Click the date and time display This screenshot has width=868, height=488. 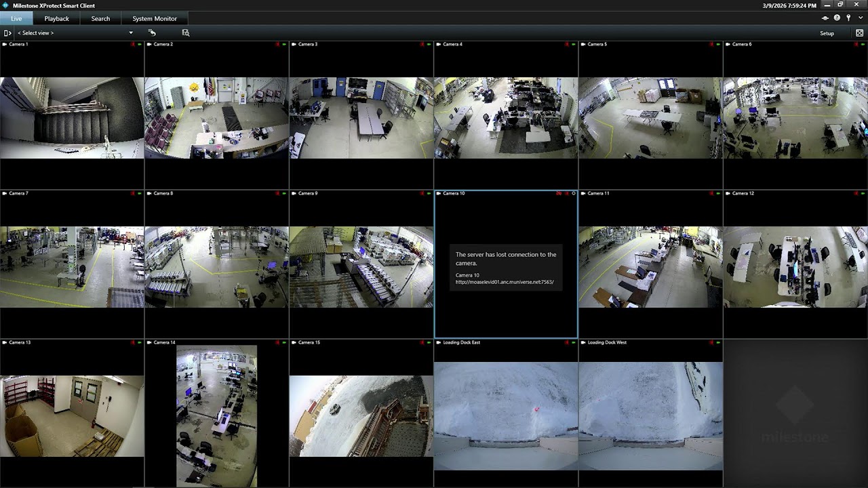coord(789,5)
